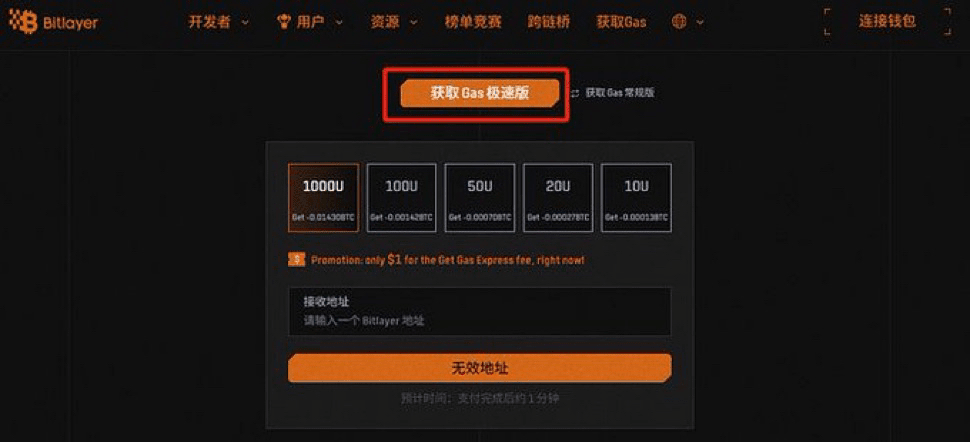Expand the language chevron next to globe
970x442 pixels.
pyautogui.click(x=700, y=22)
